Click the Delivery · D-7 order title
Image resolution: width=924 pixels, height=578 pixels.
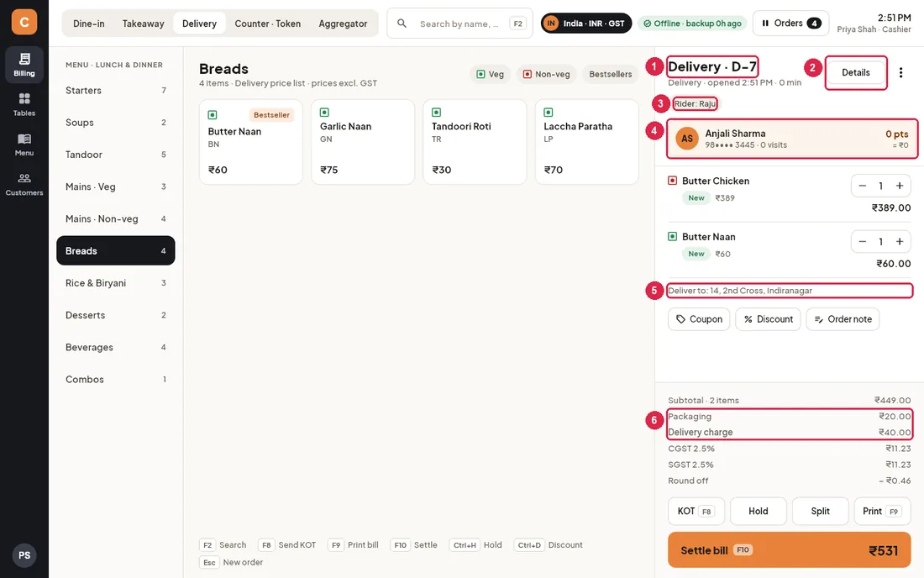(711, 66)
